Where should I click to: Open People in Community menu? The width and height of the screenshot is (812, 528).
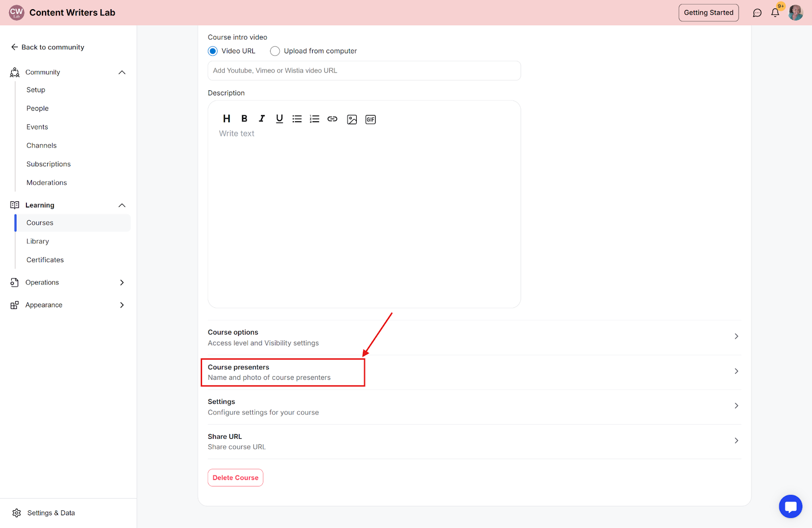tap(38, 109)
